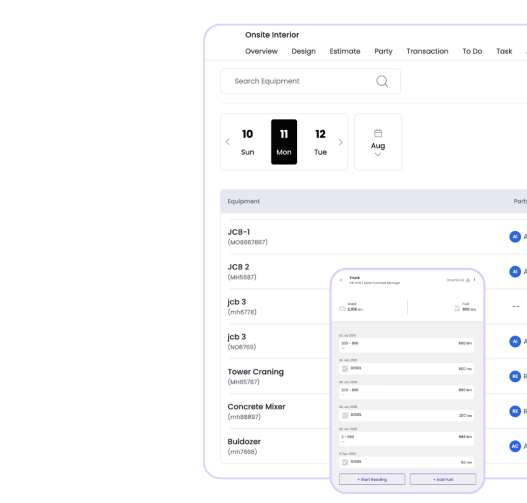Viewport: 527px width, 503px height.
Task: Focus the Search Equipment field
Action: click(310, 81)
